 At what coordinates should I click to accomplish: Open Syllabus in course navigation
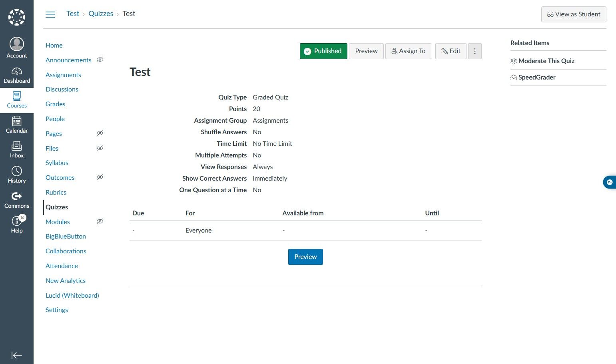coord(57,163)
